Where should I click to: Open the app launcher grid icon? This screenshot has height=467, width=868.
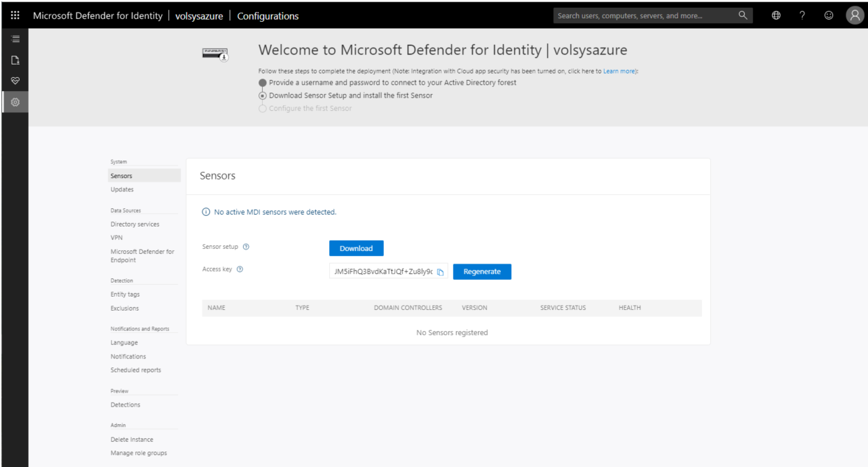click(14, 15)
